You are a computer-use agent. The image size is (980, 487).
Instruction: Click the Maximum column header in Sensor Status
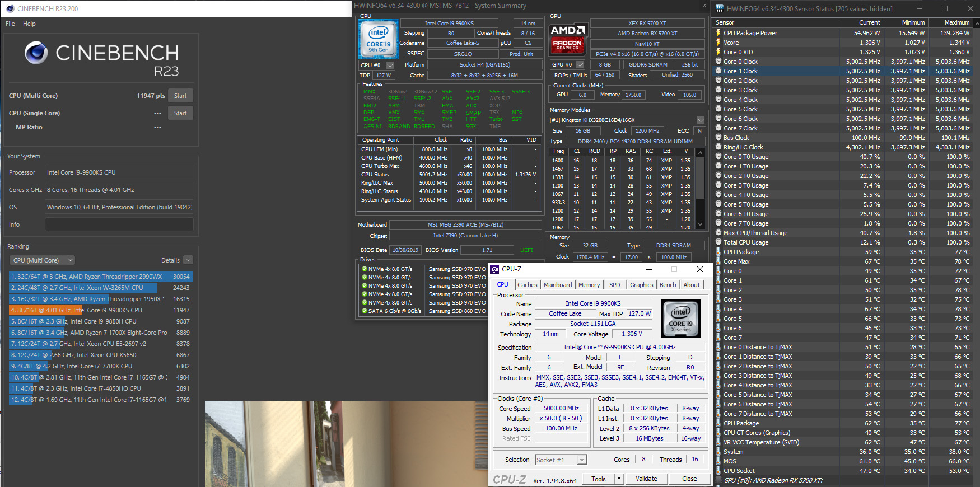(x=951, y=22)
